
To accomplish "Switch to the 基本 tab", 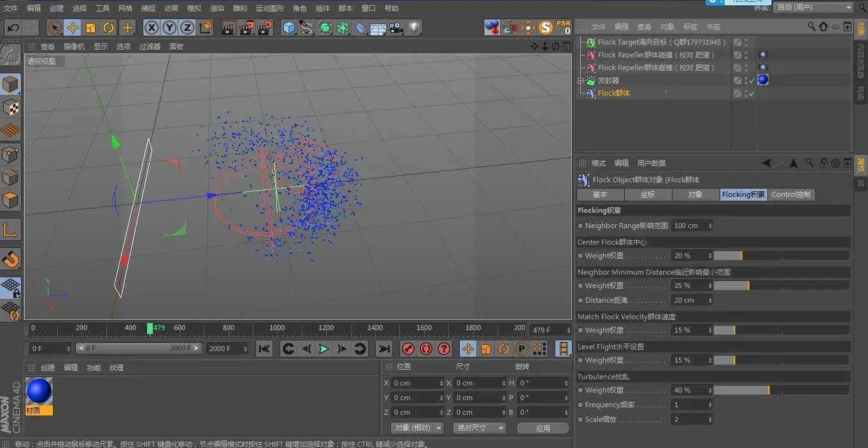I will point(600,194).
